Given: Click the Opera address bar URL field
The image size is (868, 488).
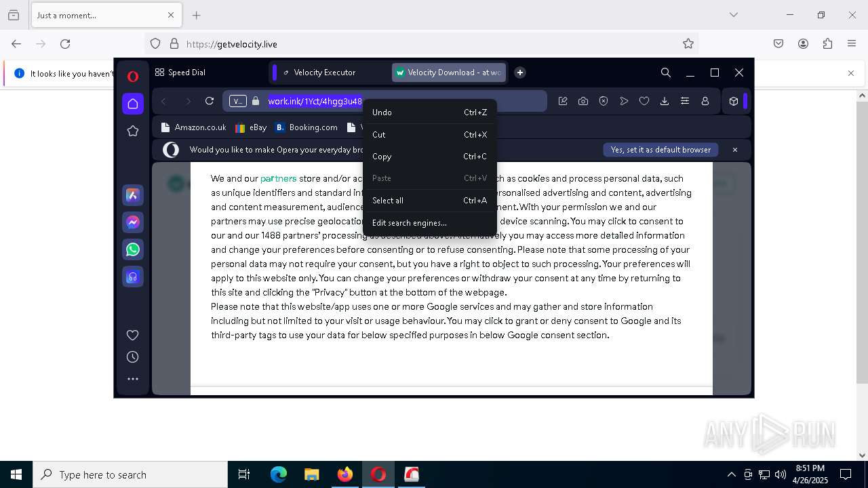Looking at the screenshot, I should (x=385, y=101).
